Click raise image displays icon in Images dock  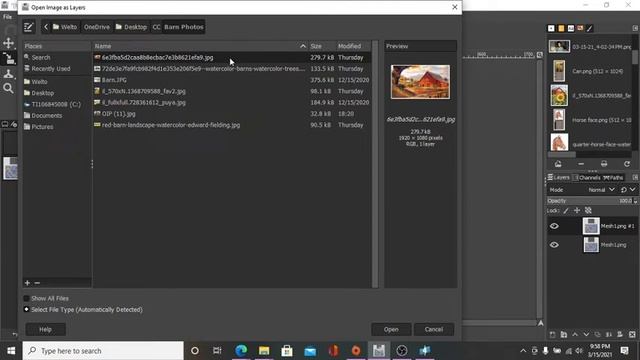point(558,164)
